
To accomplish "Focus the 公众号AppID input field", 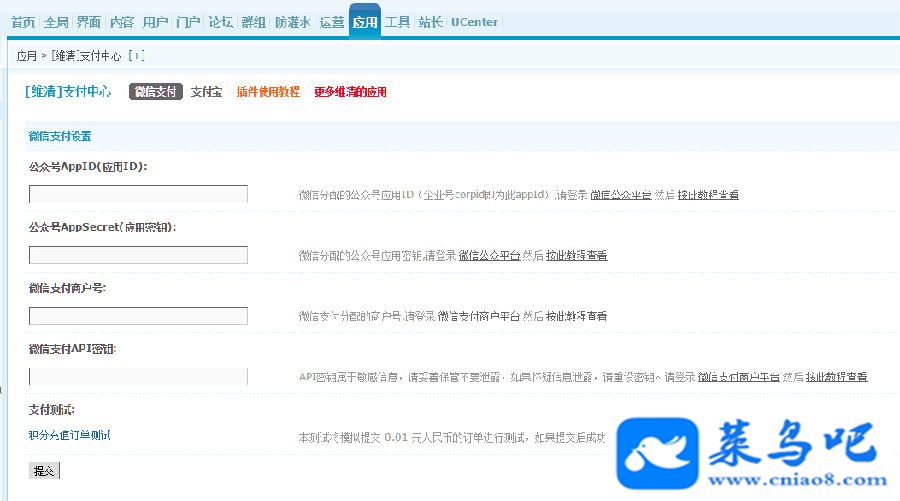I will click(x=138, y=194).
